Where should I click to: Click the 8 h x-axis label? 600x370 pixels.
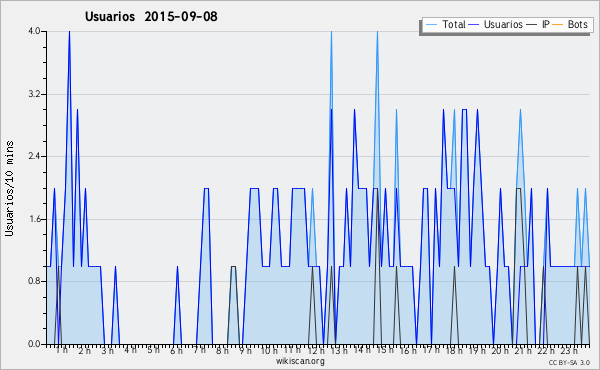[222, 350]
